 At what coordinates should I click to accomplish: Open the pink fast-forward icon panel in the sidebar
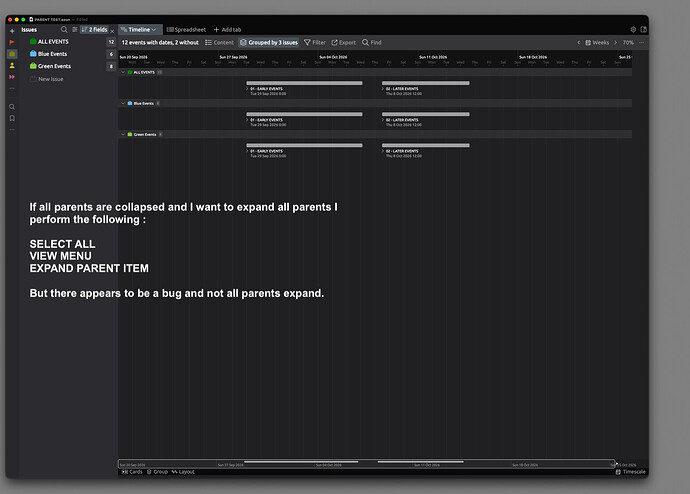click(12, 77)
